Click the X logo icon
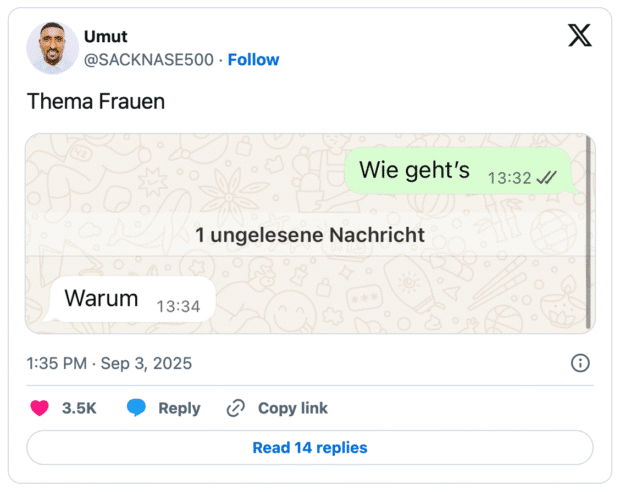The image size is (620, 492). click(579, 36)
